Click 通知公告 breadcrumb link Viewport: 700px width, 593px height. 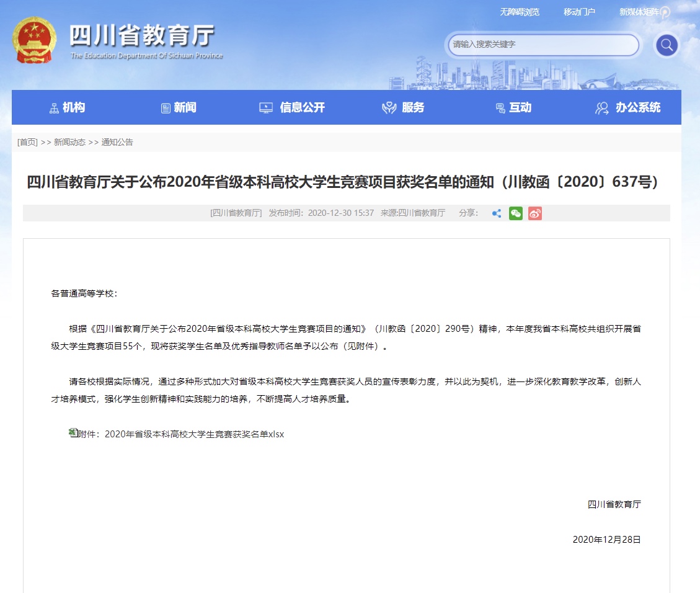tap(117, 142)
